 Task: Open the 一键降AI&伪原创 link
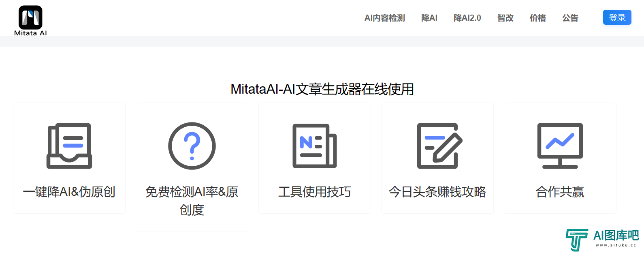[x=69, y=192]
